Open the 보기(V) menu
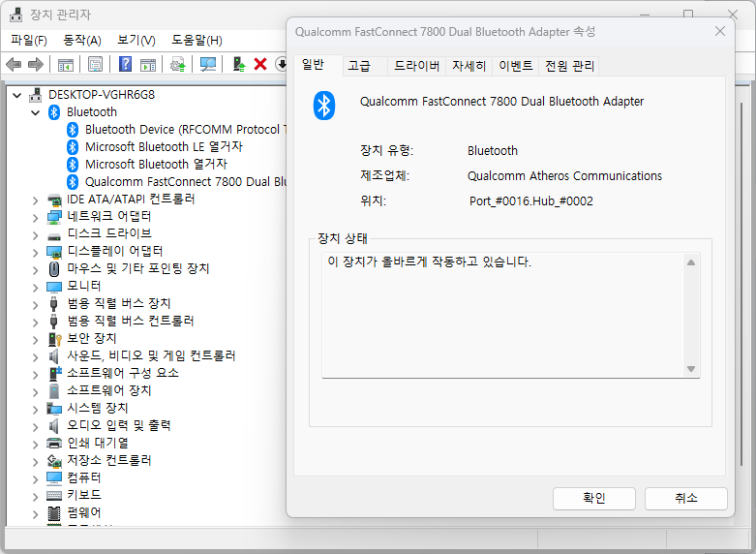The height and width of the screenshot is (554, 756). pyautogui.click(x=136, y=40)
